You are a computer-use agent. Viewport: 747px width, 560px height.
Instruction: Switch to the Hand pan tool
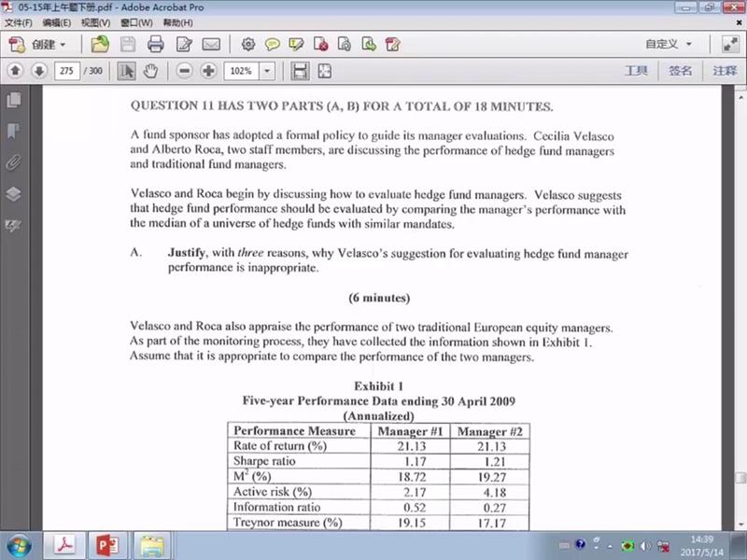pyautogui.click(x=149, y=71)
